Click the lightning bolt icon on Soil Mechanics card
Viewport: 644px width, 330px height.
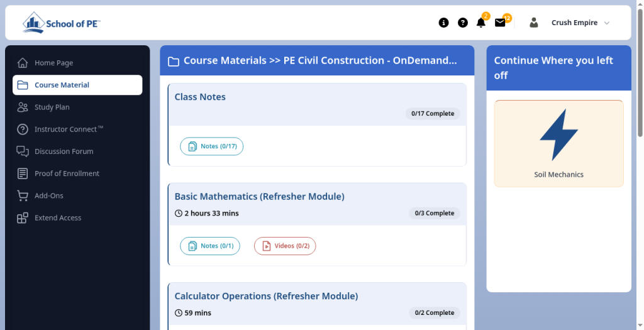pos(558,135)
